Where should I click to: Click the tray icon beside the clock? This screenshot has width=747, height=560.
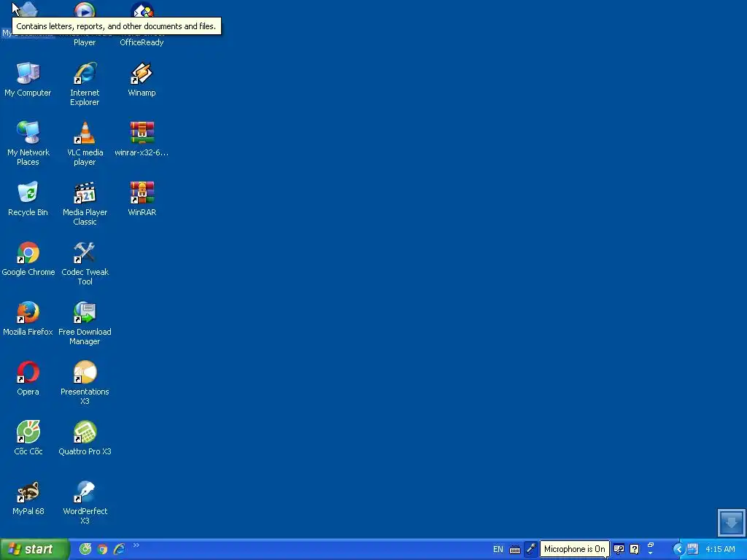click(692, 549)
